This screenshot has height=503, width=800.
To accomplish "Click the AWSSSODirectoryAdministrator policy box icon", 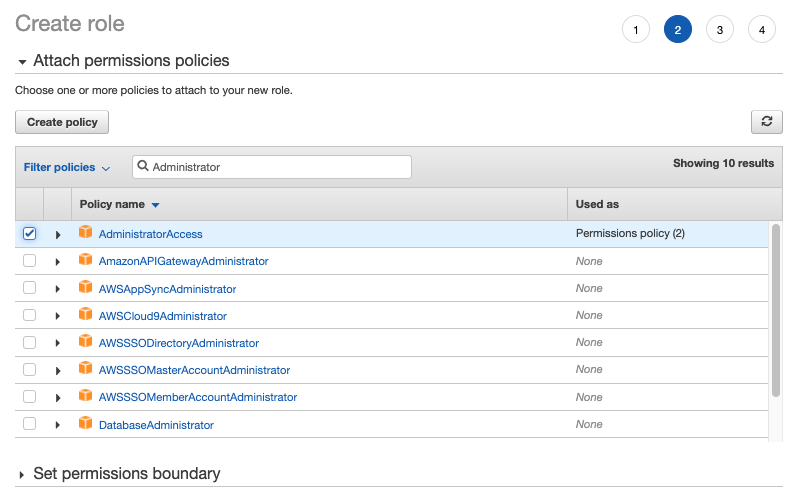I will tap(85, 341).
